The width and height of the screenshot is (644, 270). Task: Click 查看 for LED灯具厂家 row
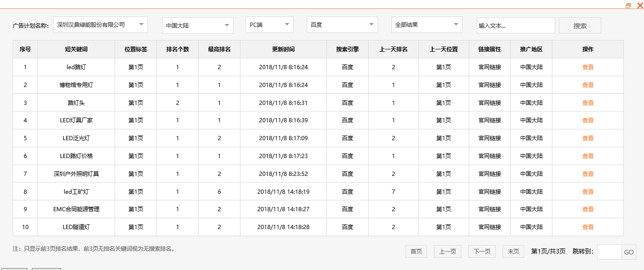[x=588, y=120]
